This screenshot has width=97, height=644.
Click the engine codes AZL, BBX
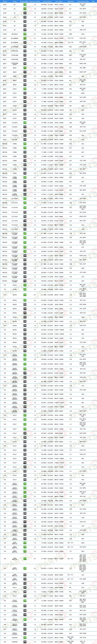pyautogui.click(x=83, y=68)
